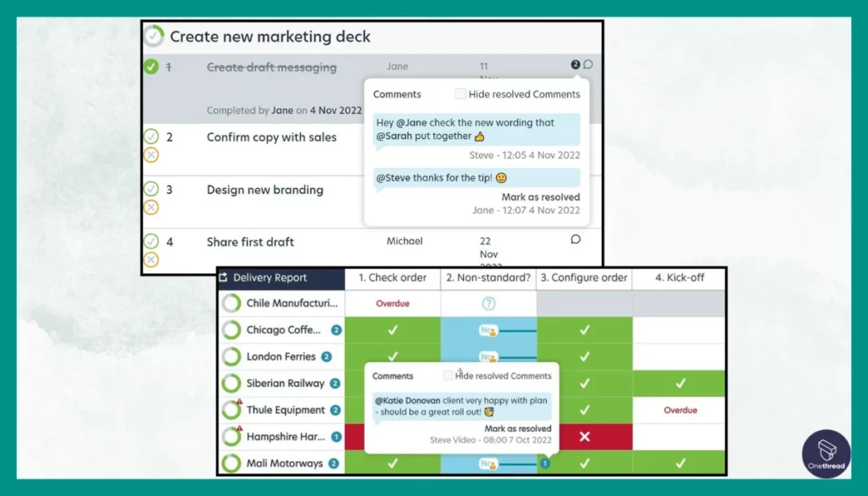Click progress ring for Chicago Coffe...
This screenshot has width=868, height=496.
[231, 330]
